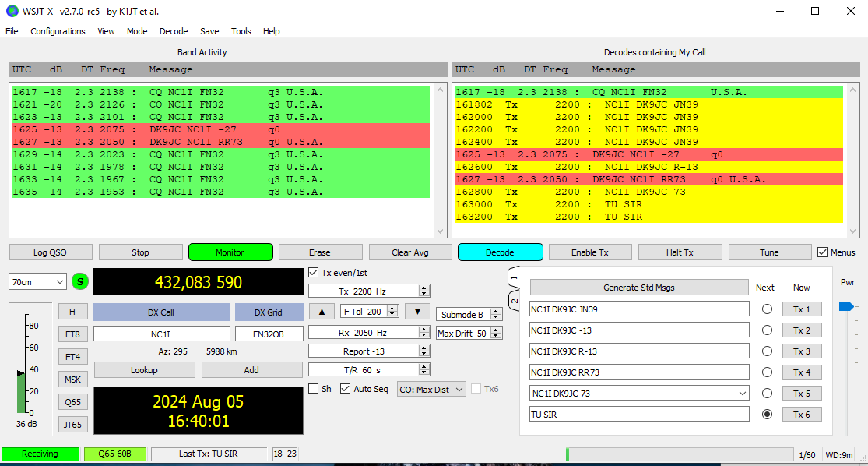Viewport: 868px width, 466px height.
Task: Toggle the Sh checkbox
Action: pyautogui.click(x=313, y=389)
